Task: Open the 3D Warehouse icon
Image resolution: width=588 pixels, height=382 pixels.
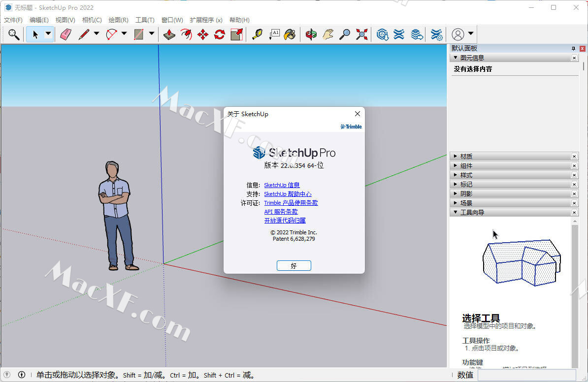Action: click(382, 34)
